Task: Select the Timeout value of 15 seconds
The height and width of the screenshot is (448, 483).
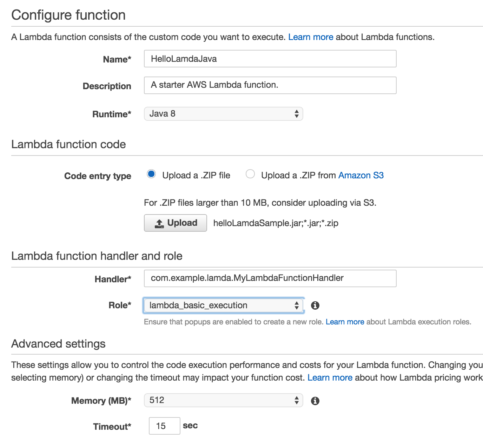Action: (164, 426)
